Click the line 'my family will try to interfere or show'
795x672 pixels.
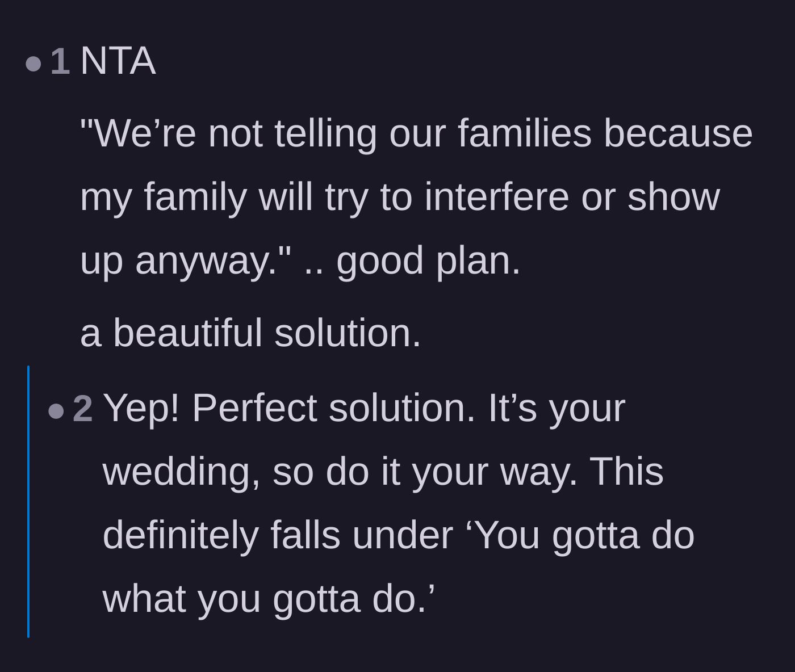pyautogui.click(x=400, y=198)
